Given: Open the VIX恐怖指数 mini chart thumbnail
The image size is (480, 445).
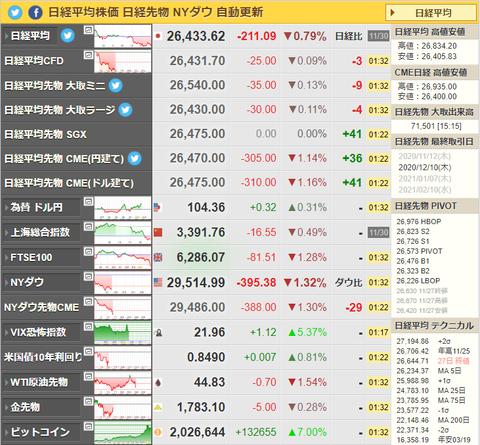Looking at the screenshot, I should (x=123, y=333).
